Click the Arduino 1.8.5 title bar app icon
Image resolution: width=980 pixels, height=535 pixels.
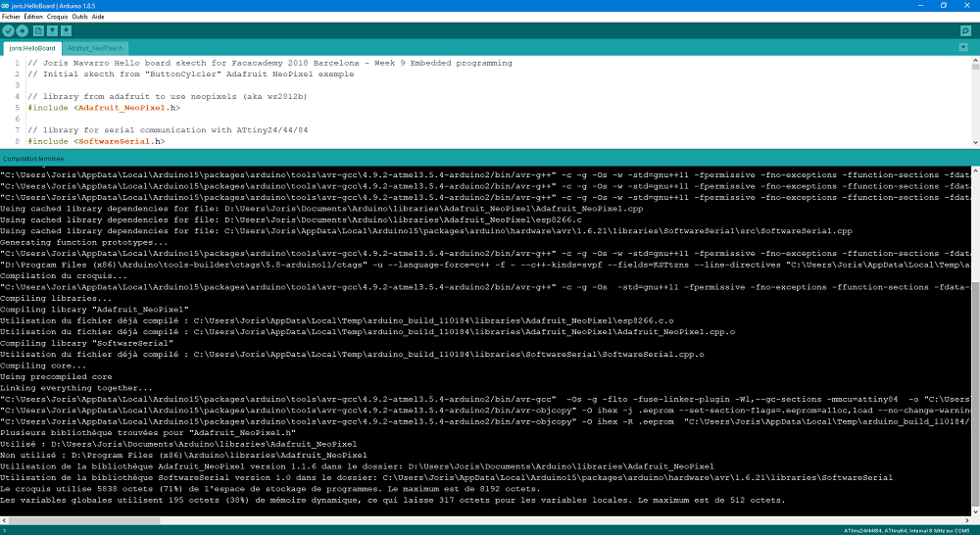coord(5,6)
